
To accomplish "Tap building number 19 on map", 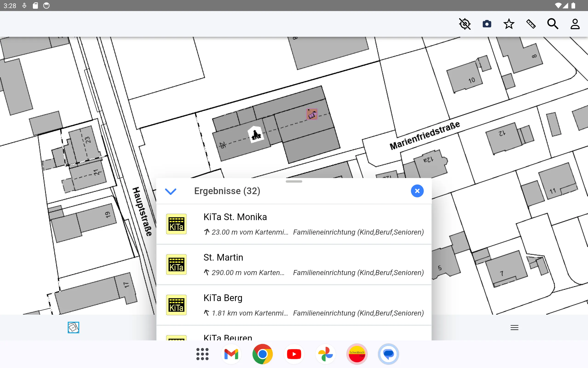I will click(x=108, y=215).
